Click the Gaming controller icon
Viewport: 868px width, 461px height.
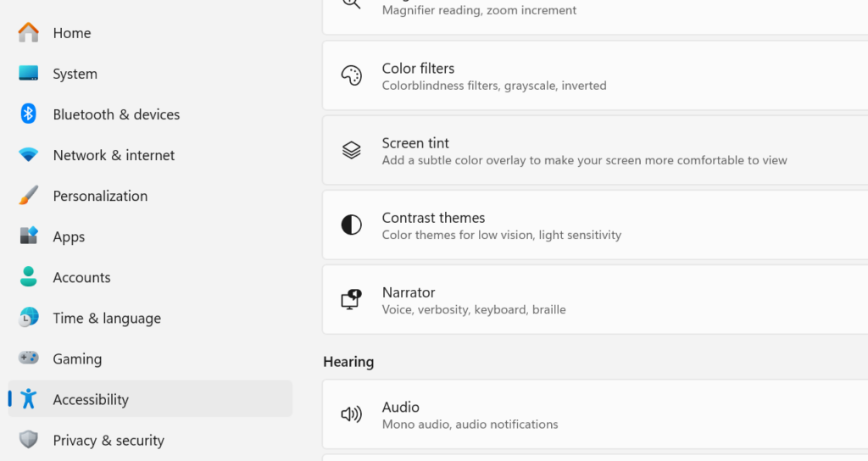coord(28,358)
